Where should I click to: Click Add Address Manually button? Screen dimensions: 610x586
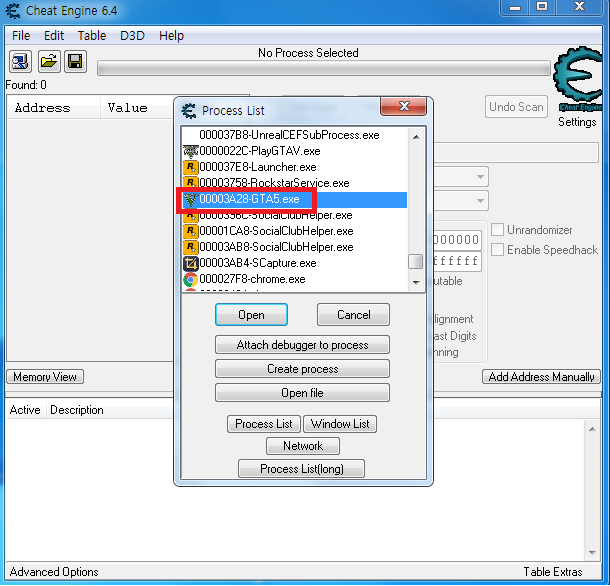click(x=541, y=377)
